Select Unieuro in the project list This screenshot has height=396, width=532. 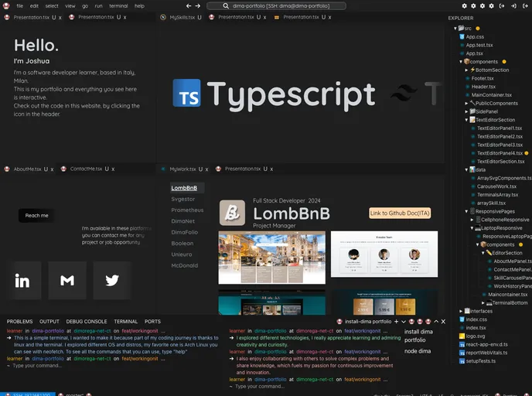pos(182,254)
